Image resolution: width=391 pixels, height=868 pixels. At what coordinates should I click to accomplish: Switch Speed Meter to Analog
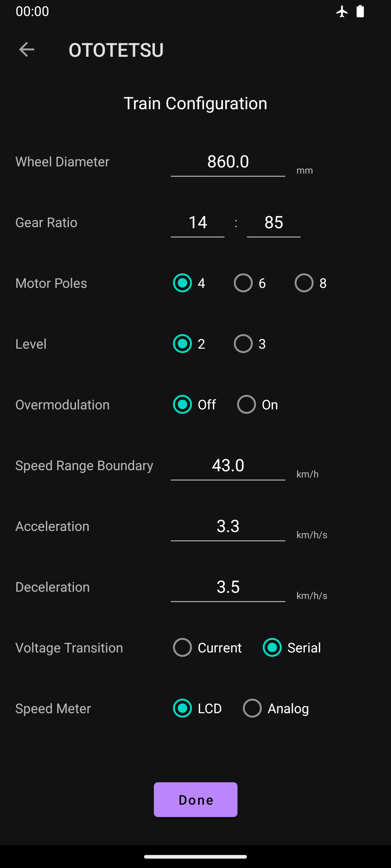click(276, 708)
